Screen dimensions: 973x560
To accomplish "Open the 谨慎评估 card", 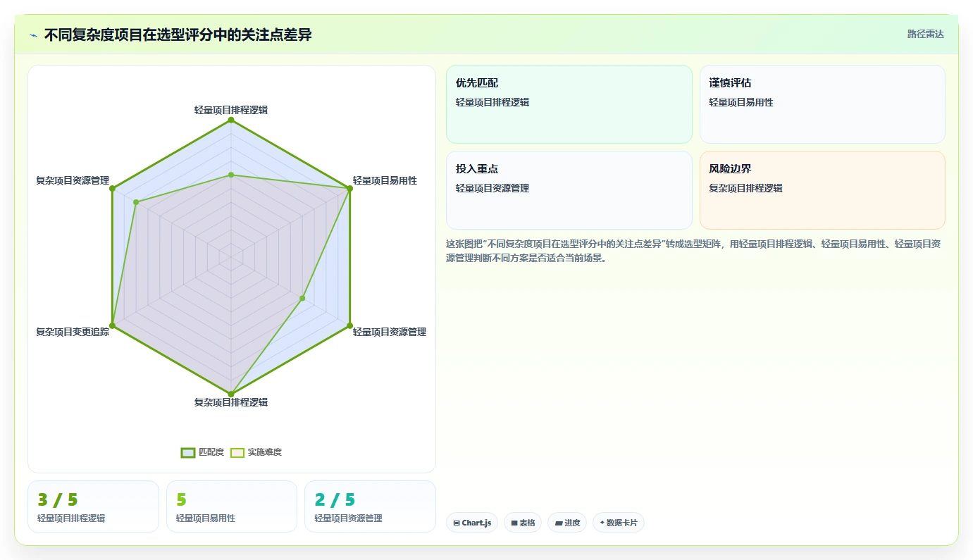I will (x=822, y=104).
